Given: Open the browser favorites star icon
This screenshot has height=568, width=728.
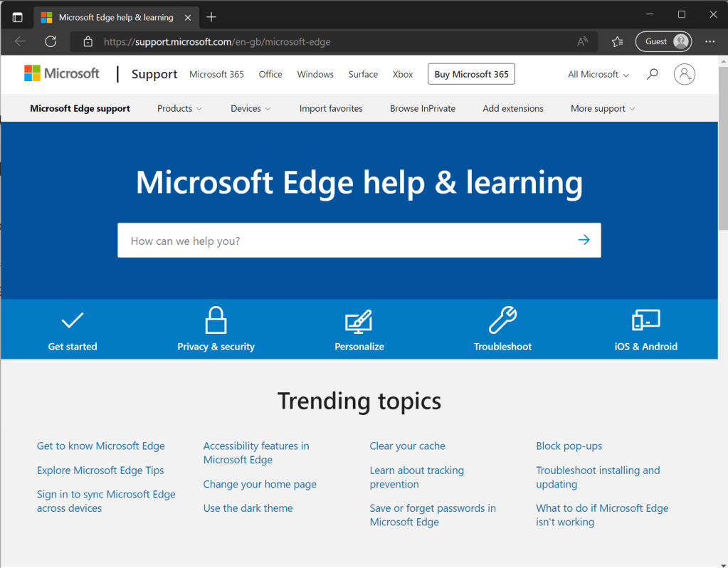Looking at the screenshot, I should (617, 41).
